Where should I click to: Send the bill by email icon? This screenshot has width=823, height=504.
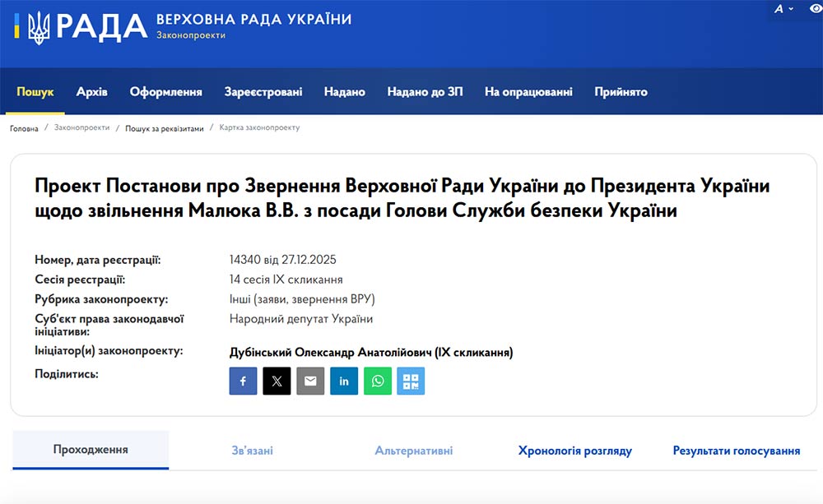coord(310,381)
